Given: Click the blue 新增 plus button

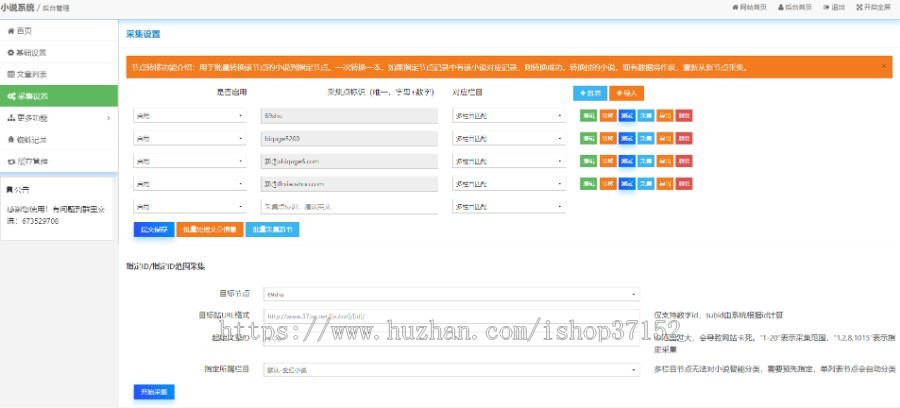Looking at the screenshot, I should pos(589,93).
